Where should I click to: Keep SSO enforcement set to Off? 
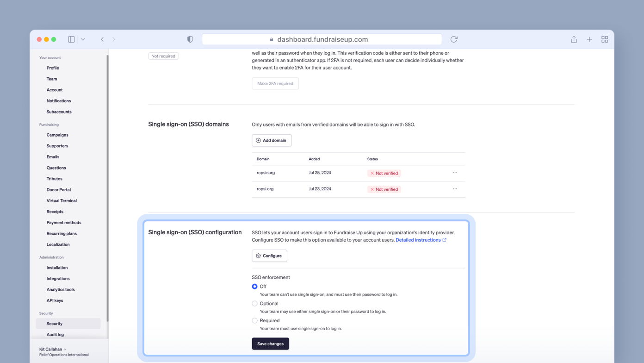pos(254,286)
